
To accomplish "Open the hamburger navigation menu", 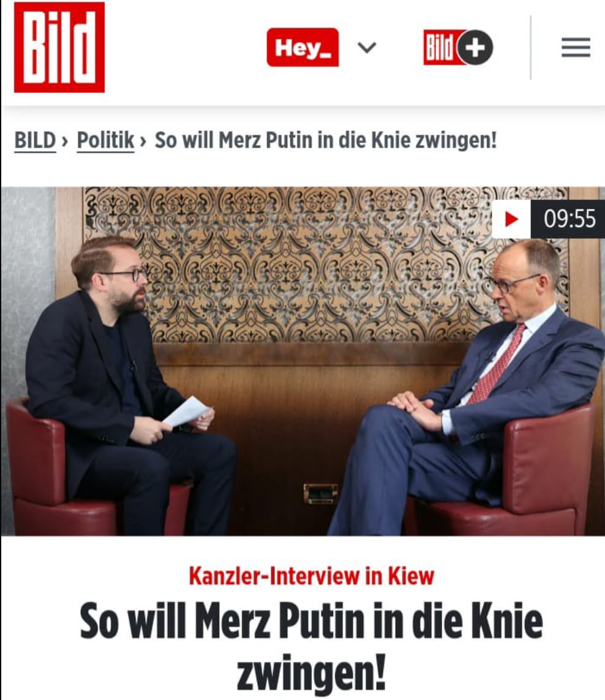I will tap(576, 47).
